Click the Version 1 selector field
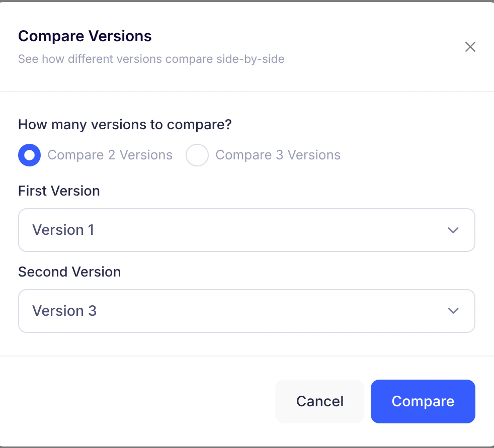Screen dimensions: 494x448 (x=246, y=230)
